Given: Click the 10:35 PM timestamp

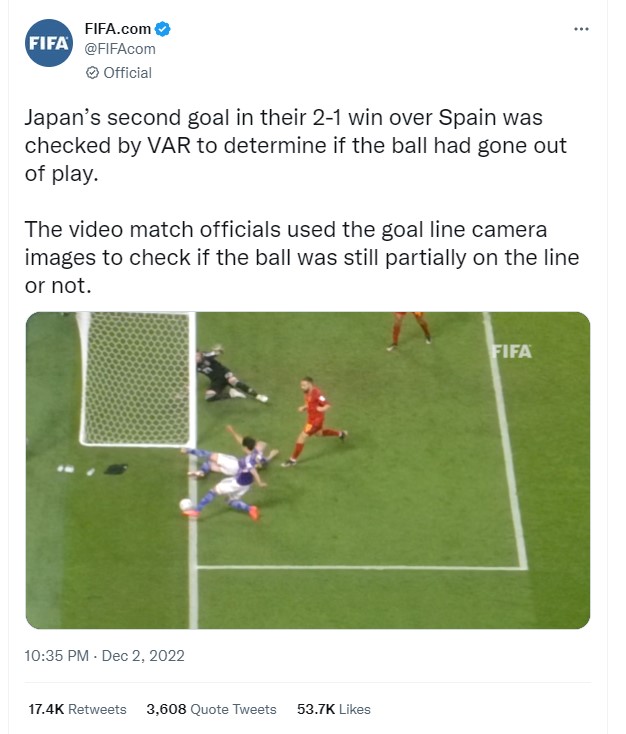Looking at the screenshot, I should pos(56,656).
